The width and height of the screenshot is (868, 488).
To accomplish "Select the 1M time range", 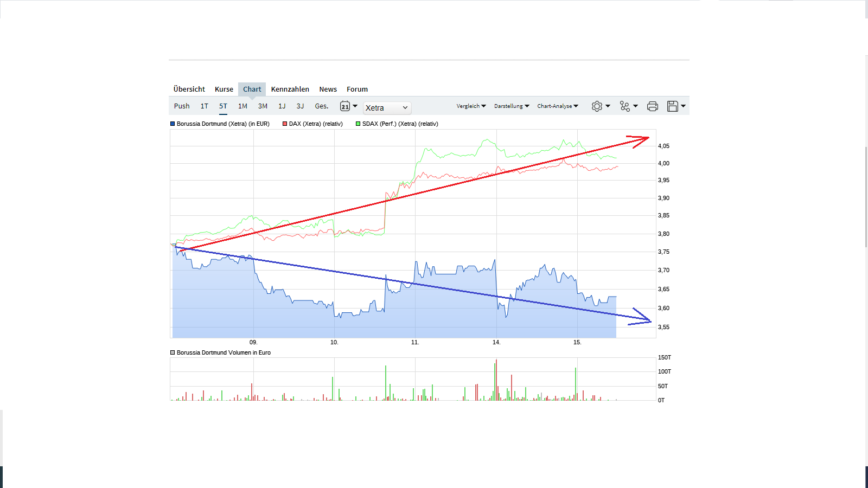I will tap(242, 106).
